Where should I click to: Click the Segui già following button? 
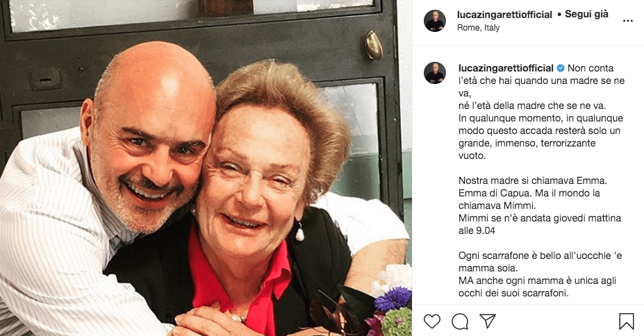(586, 15)
